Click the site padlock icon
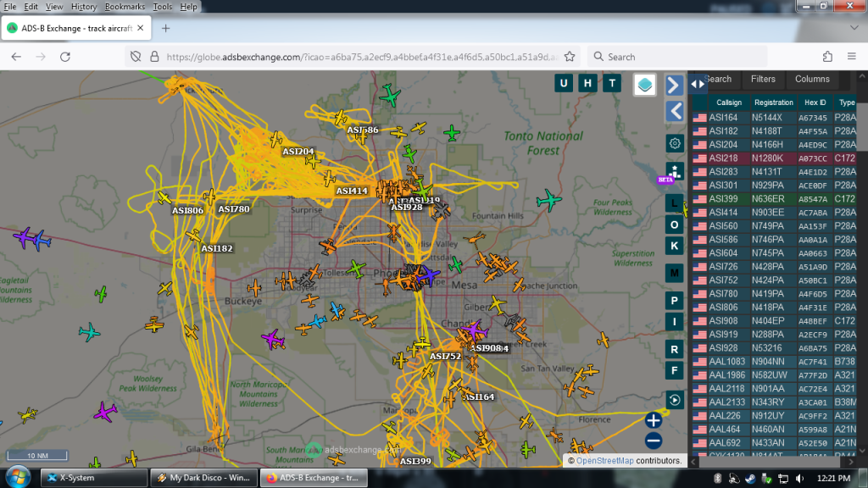Screen dimensions: 868x488 154,57
